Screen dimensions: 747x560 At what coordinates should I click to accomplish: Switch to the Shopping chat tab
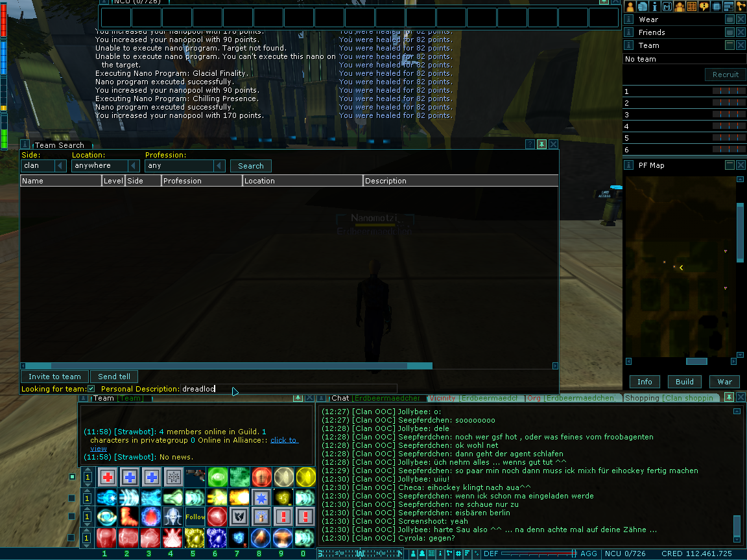(x=669, y=398)
